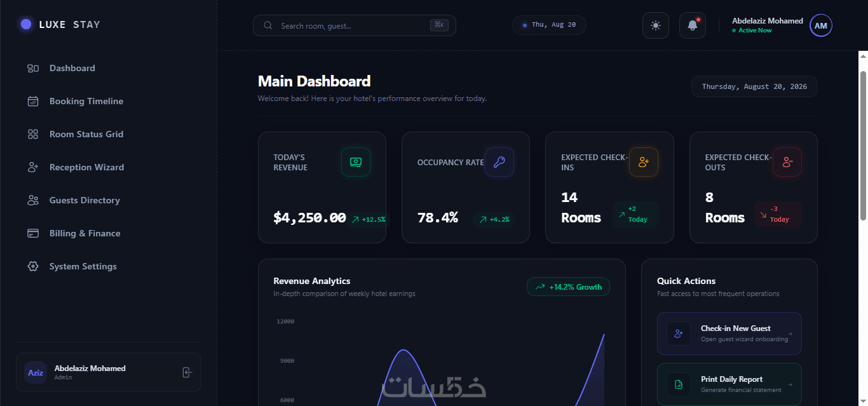Select Billing & Finance
This screenshot has width=868, height=406.
pyautogui.click(x=108, y=233)
